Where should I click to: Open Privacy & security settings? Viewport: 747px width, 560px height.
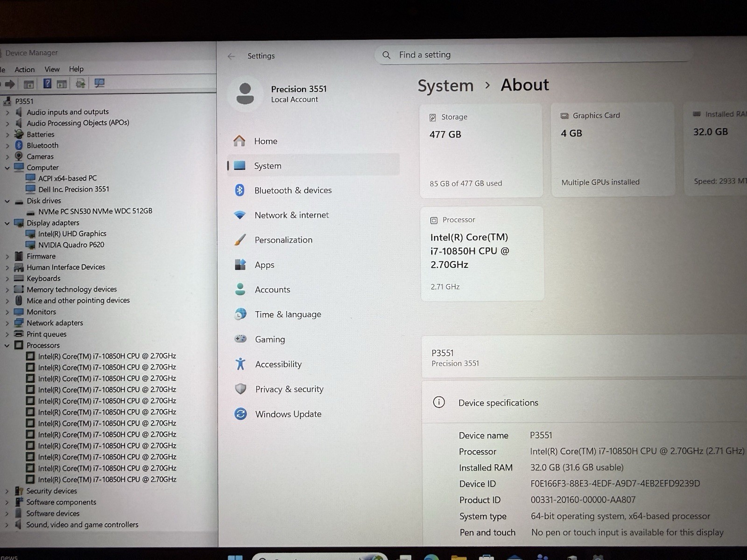[313, 389]
